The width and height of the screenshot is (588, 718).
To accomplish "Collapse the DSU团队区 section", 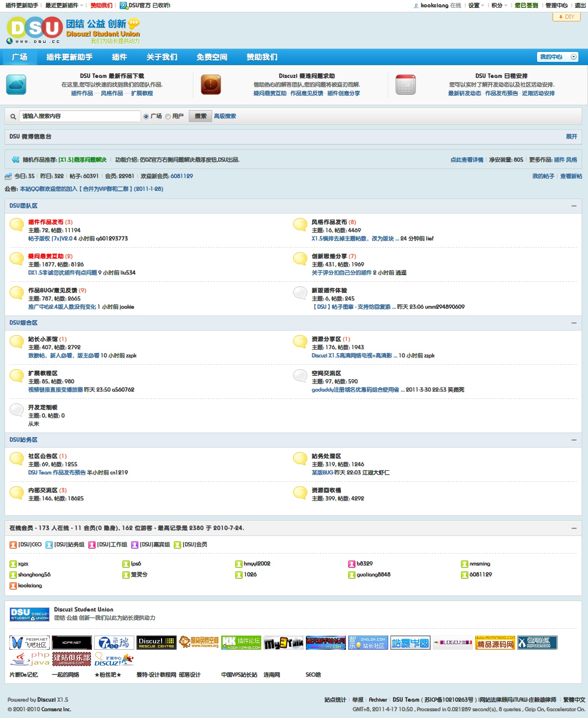I will click(x=574, y=206).
